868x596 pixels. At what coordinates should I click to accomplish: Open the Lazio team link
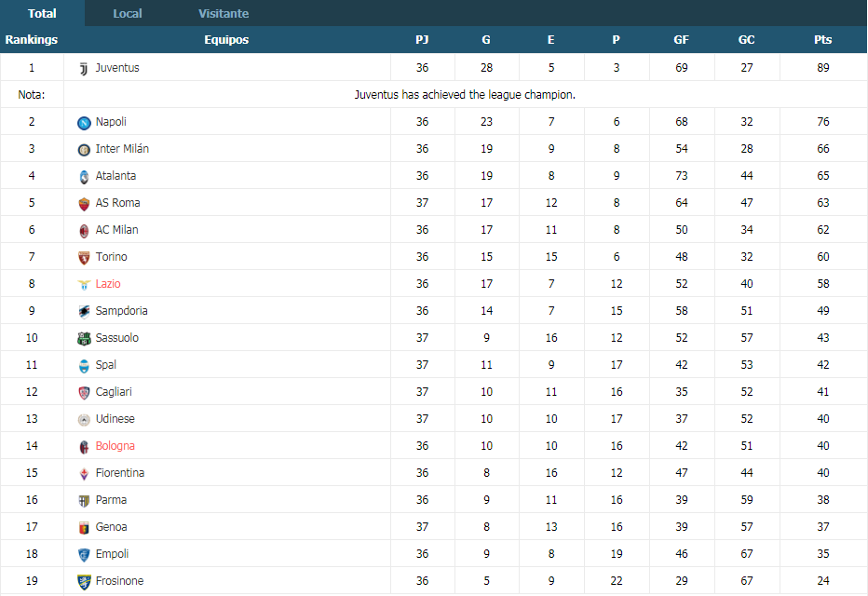tap(108, 284)
